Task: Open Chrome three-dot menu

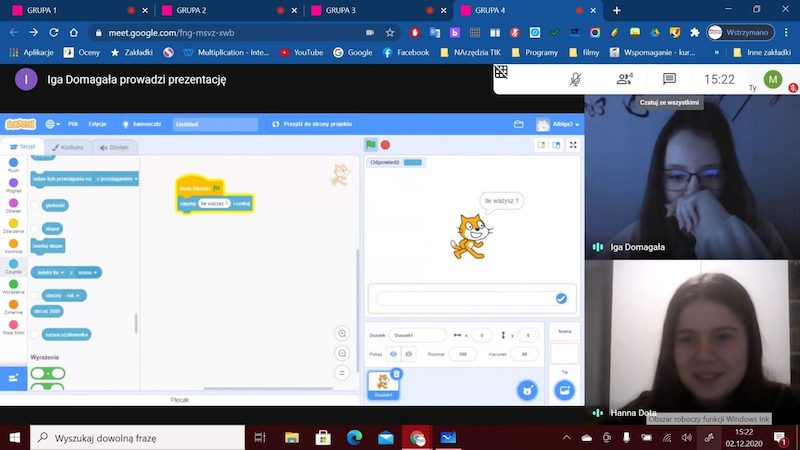Action: pyautogui.click(x=786, y=33)
